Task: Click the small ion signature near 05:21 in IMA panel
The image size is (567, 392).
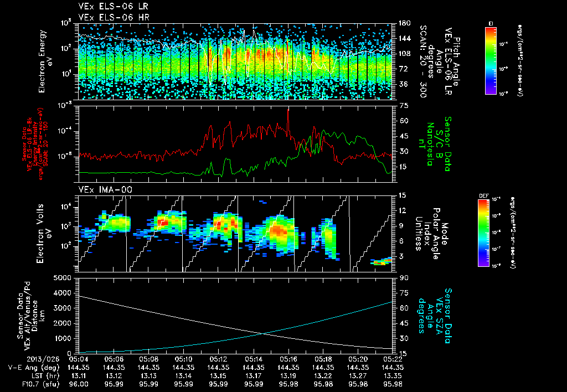Action: point(381,262)
